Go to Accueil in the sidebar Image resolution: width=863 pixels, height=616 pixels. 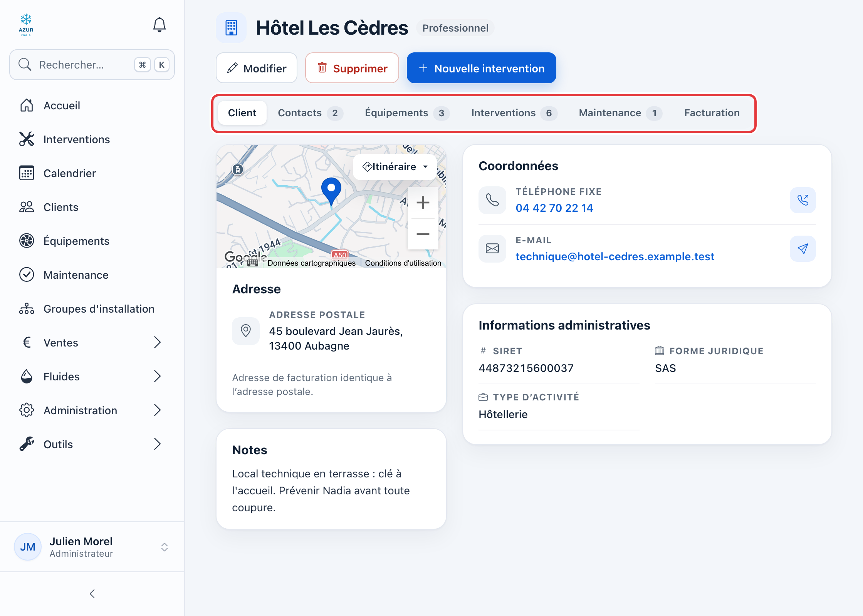92,105
